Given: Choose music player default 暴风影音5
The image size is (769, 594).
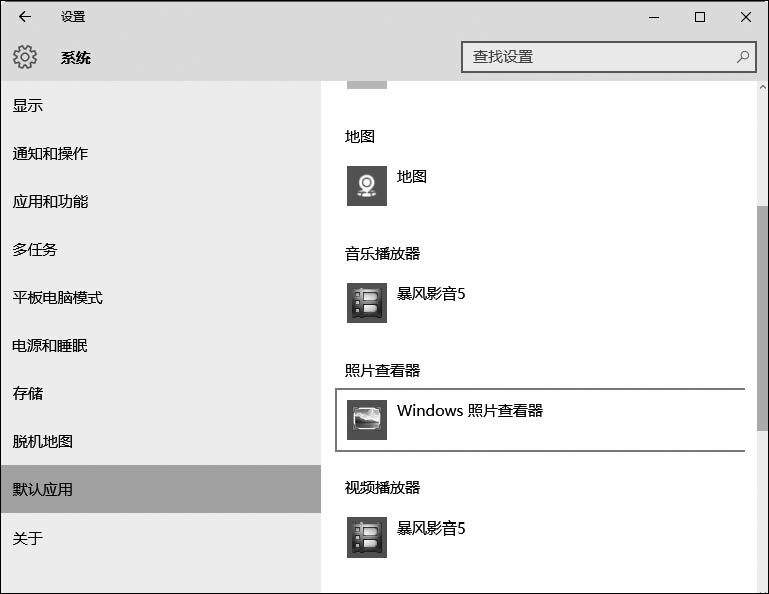Looking at the screenshot, I should click(540, 303).
